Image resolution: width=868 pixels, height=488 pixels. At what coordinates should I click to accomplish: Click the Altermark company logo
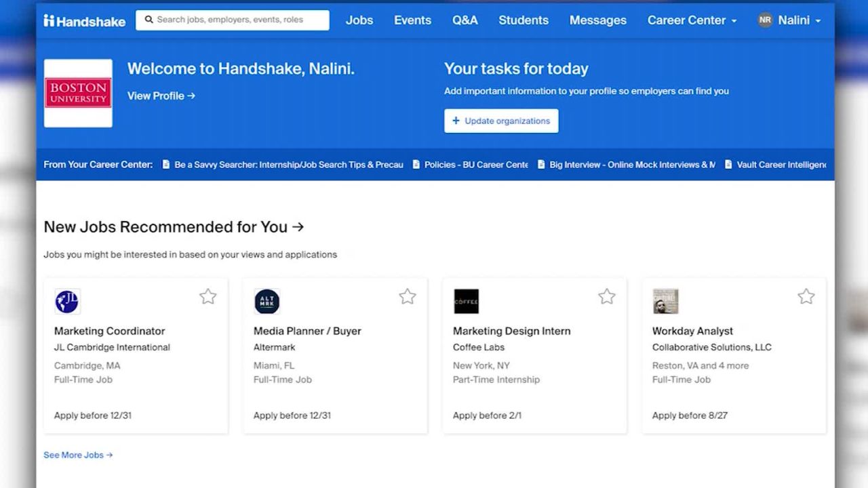click(x=267, y=302)
